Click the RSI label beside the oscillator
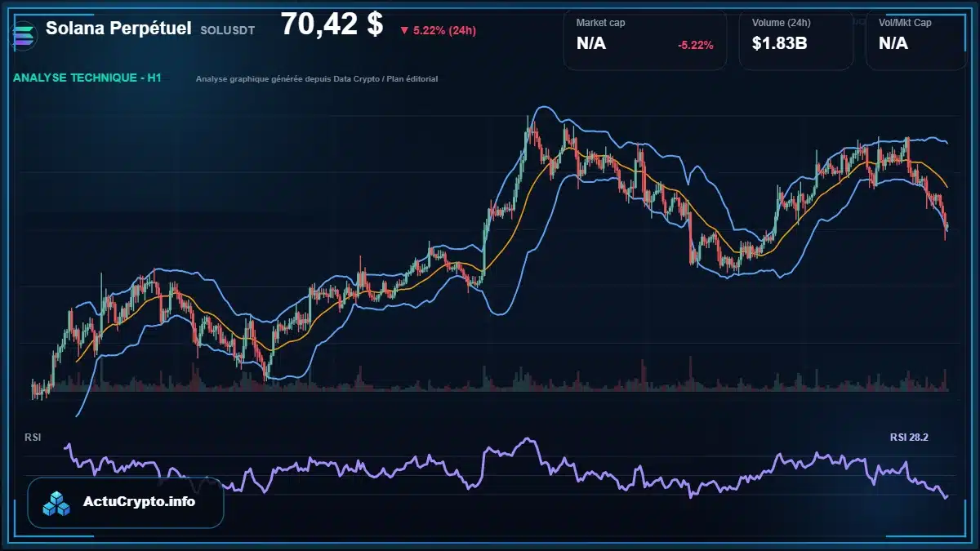 [x=33, y=438]
